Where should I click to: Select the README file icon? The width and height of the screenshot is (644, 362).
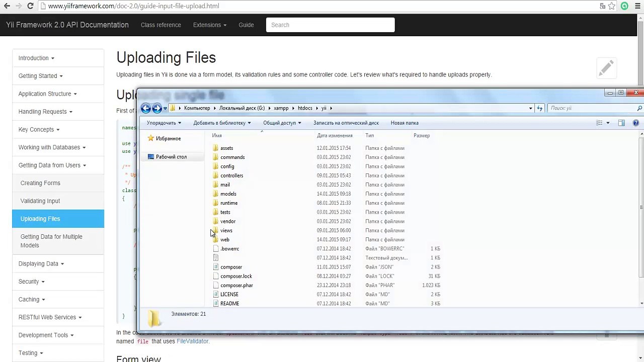(216, 303)
